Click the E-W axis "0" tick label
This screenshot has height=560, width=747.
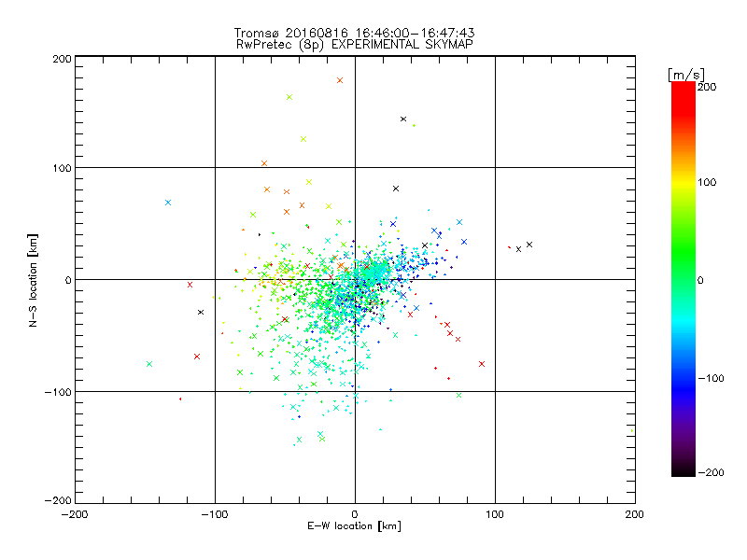[355, 514]
